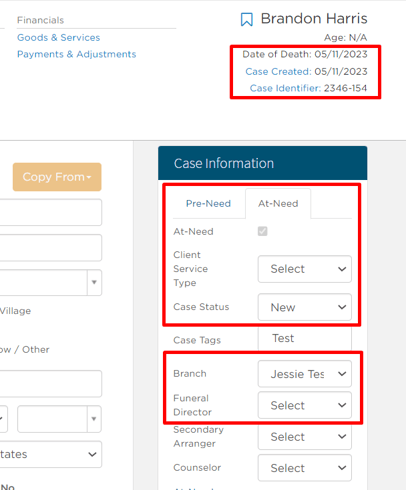Viewport: 406px width, 490px height.
Task: Open the Counselor dropdown
Action: 305,468
